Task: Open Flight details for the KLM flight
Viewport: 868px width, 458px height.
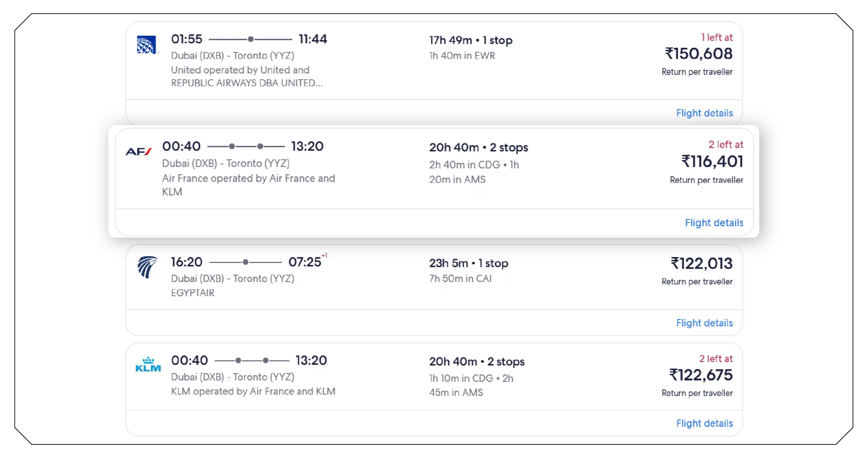Action: point(704,423)
